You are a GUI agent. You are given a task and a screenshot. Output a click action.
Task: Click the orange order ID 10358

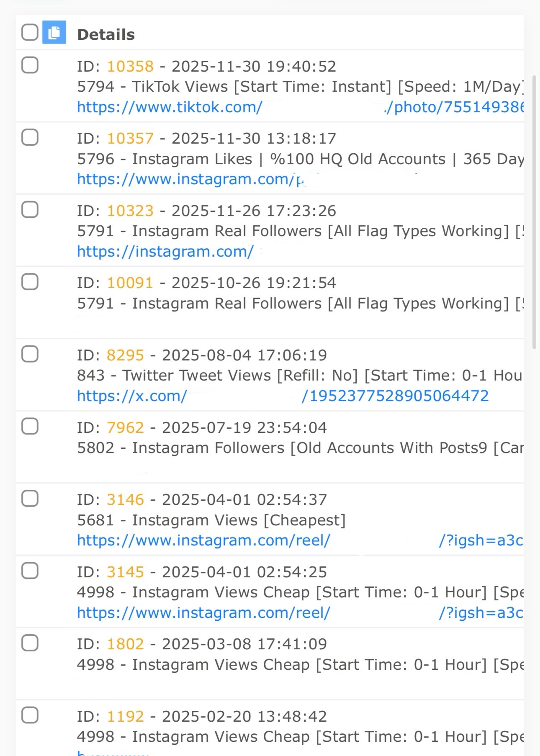pos(130,67)
